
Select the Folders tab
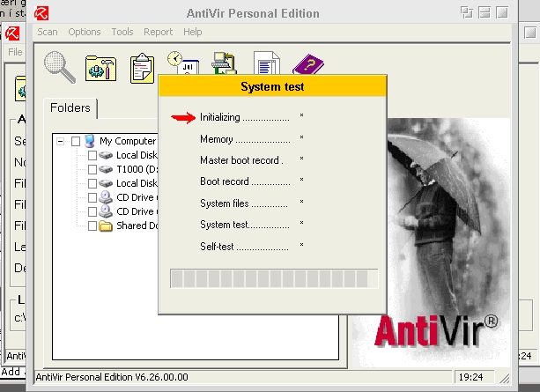(x=70, y=107)
